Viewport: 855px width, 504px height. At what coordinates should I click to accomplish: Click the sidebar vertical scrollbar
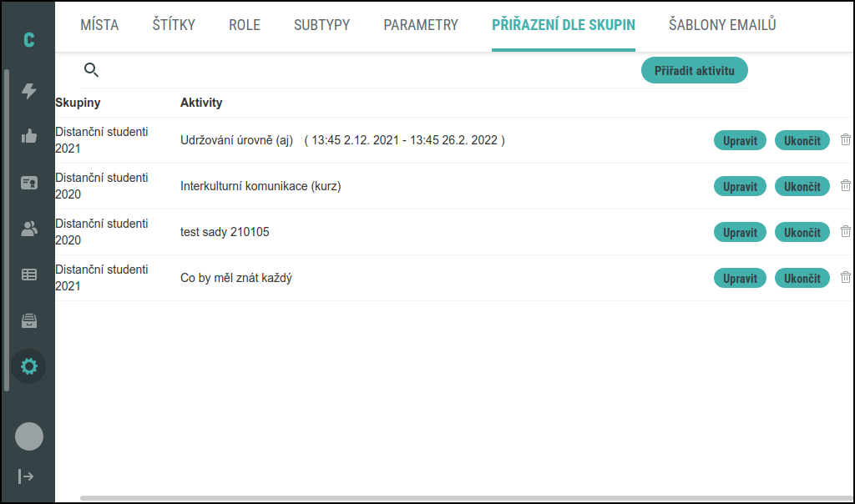pos(7,230)
